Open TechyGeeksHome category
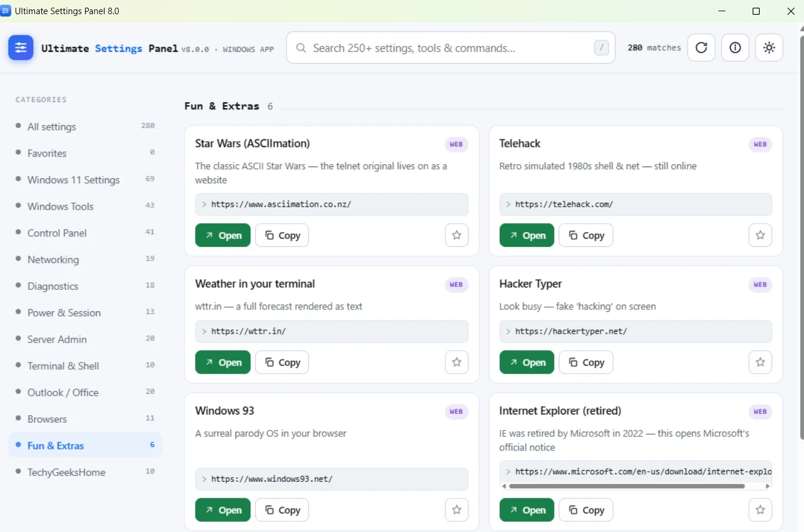The height and width of the screenshot is (532, 804). click(85, 472)
